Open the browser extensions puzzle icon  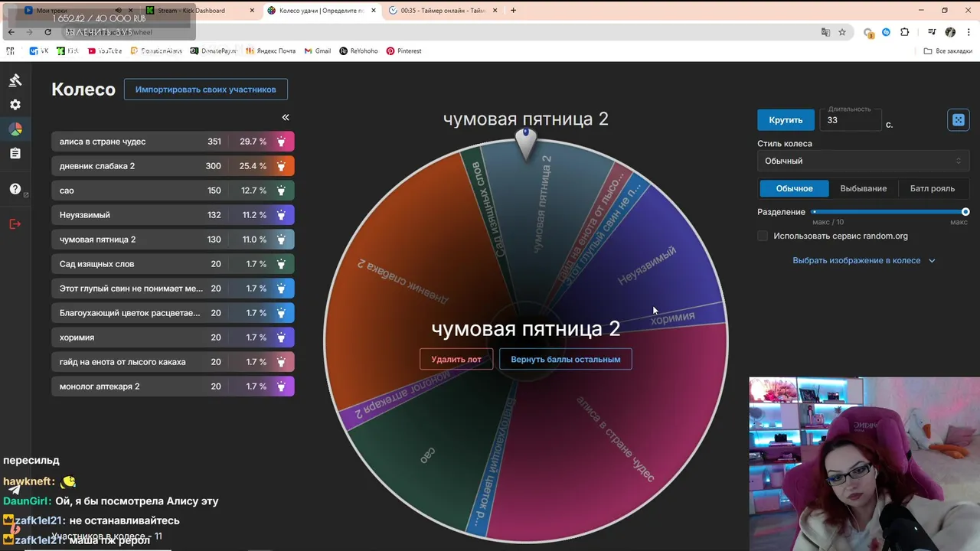pyautogui.click(x=905, y=32)
